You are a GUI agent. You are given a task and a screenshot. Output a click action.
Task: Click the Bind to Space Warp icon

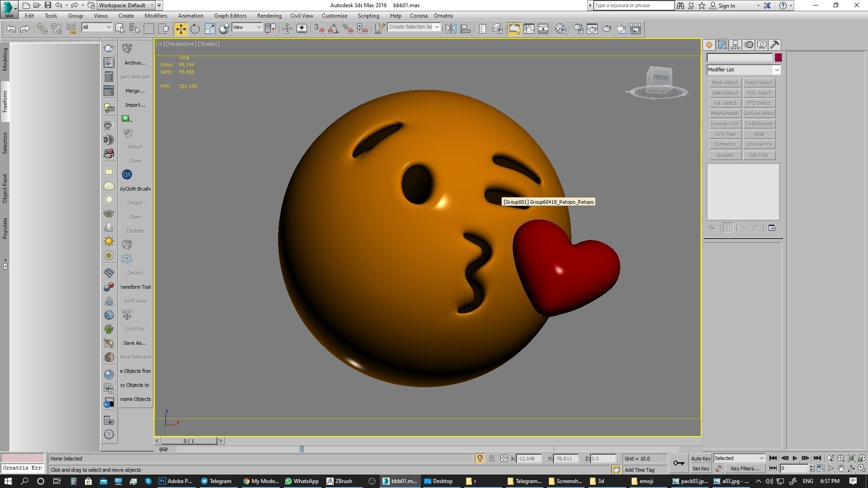71,29
